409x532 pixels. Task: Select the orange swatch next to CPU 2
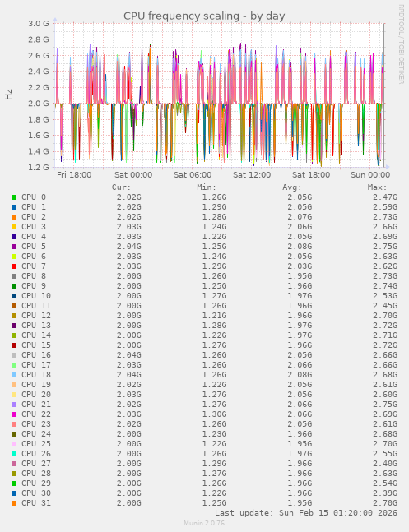pyautogui.click(x=14, y=217)
